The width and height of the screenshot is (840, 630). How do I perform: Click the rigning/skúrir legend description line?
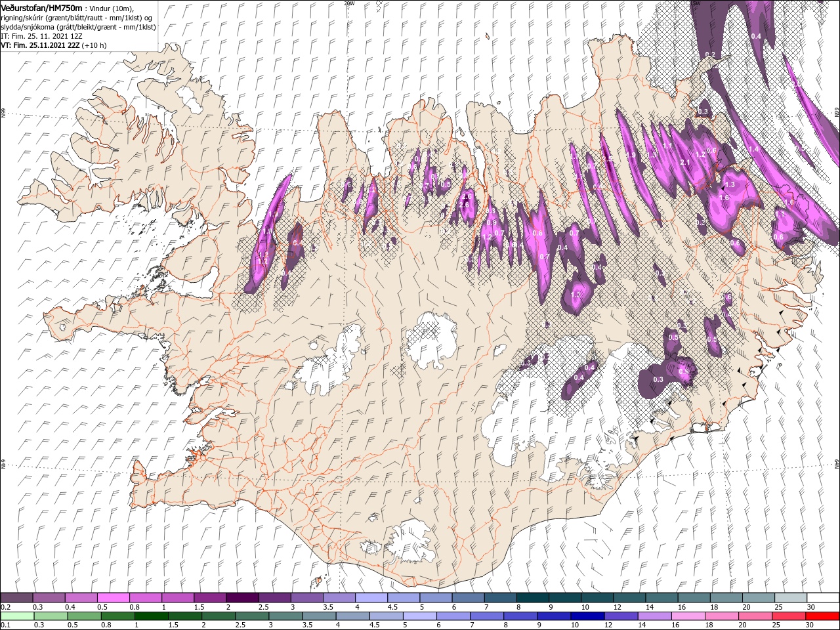(77, 18)
